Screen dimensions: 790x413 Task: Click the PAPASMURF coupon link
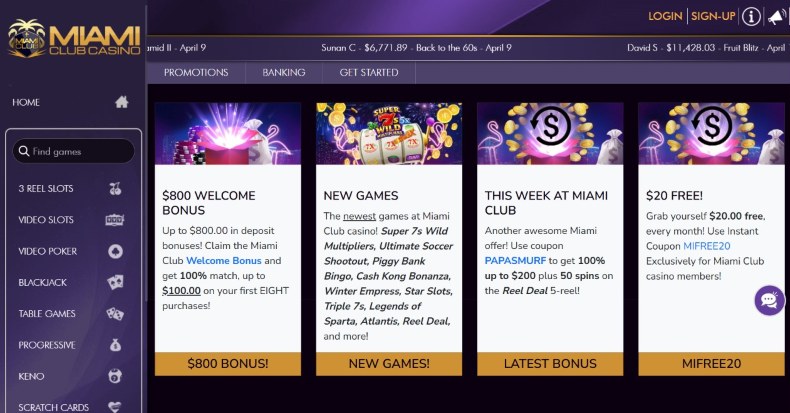coord(515,261)
